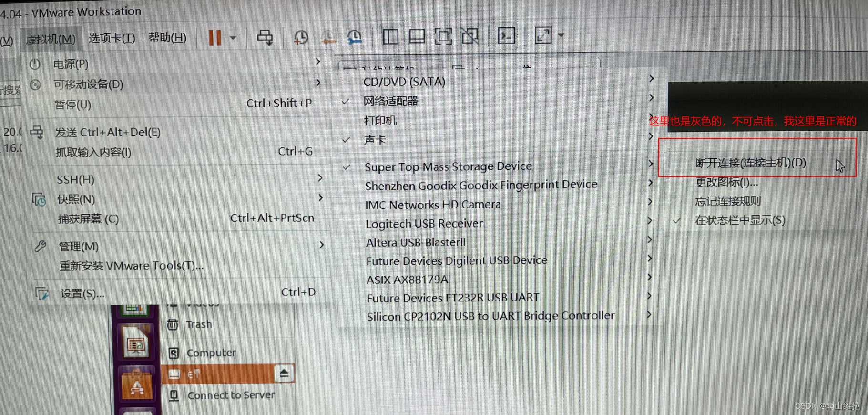Click the take snapshot clock icon
Screen dimensions: 868x415
[301, 38]
